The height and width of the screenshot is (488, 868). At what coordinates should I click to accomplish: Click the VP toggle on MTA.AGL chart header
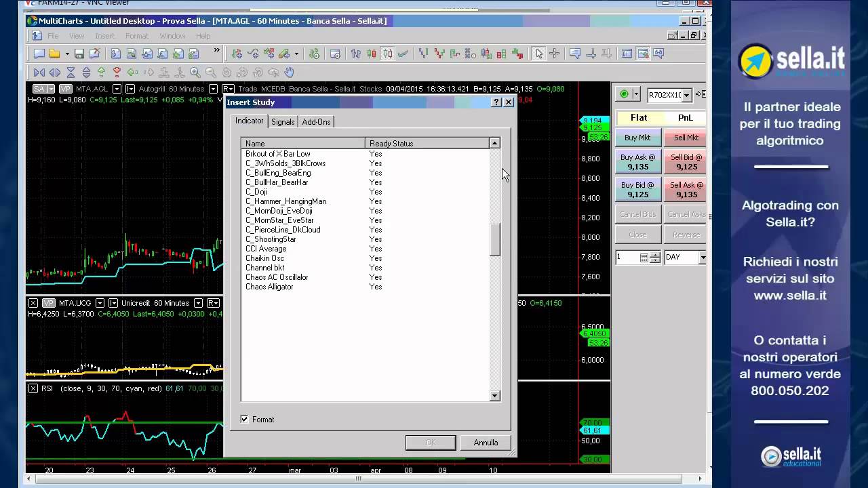click(x=65, y=89)
